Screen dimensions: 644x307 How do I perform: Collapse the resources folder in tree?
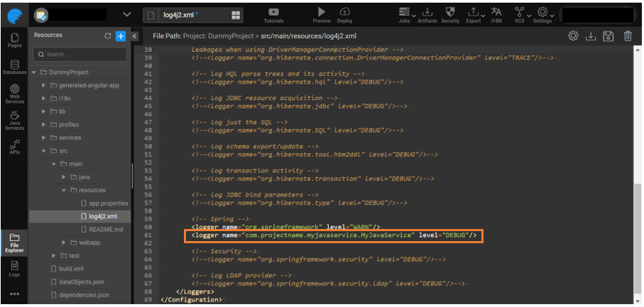[64, 190]
